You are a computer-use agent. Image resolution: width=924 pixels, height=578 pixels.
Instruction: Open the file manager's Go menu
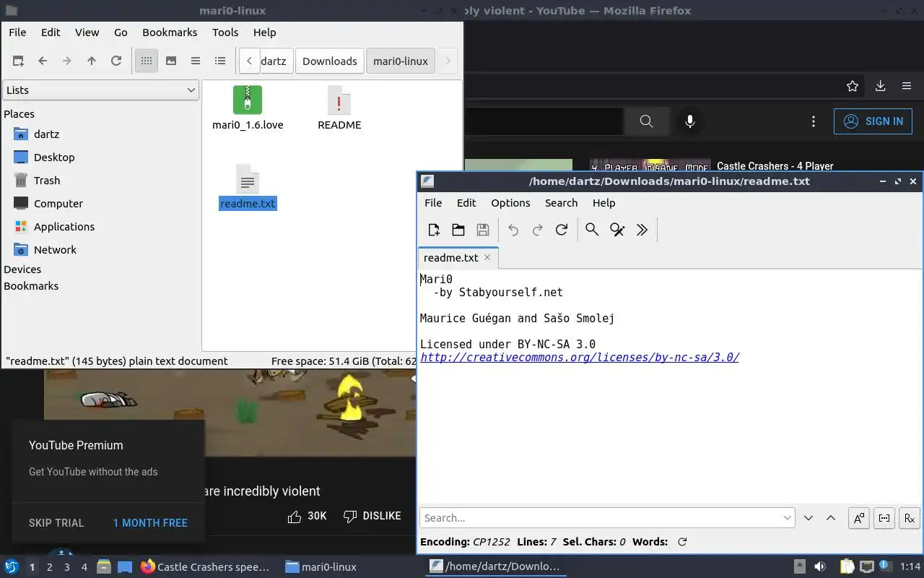121,33
